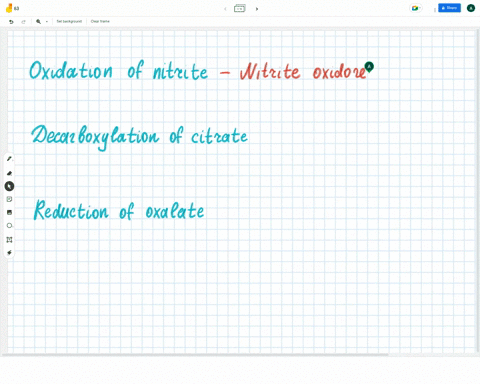Click Set background
Screen dimensions: 480x384
coord(69,21)
